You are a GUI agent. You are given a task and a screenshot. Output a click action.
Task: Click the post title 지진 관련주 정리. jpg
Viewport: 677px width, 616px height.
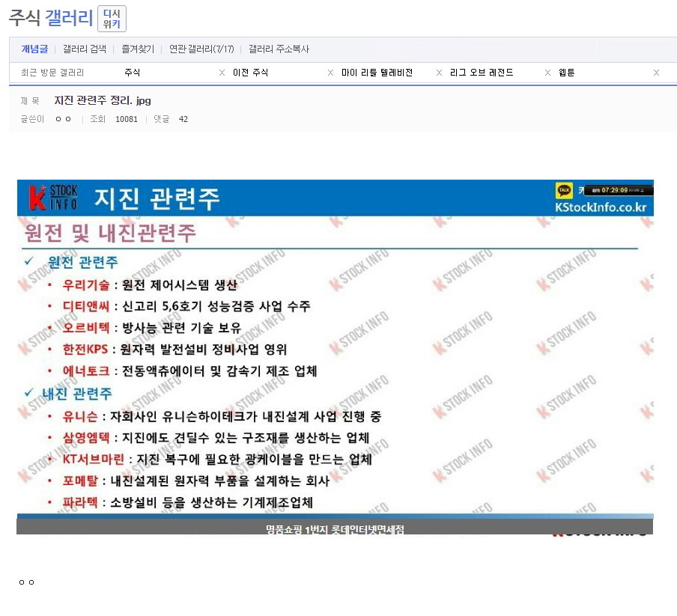(103, 100)
